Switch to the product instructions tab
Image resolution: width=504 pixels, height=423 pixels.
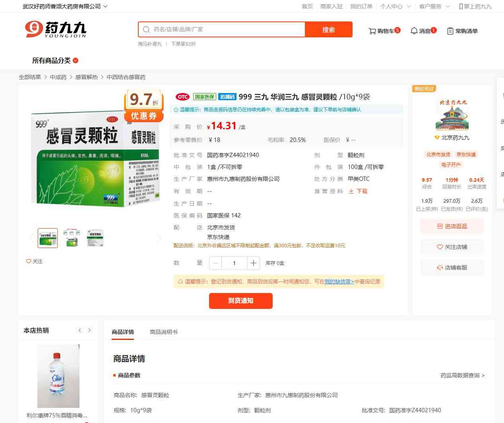(163, 332)
